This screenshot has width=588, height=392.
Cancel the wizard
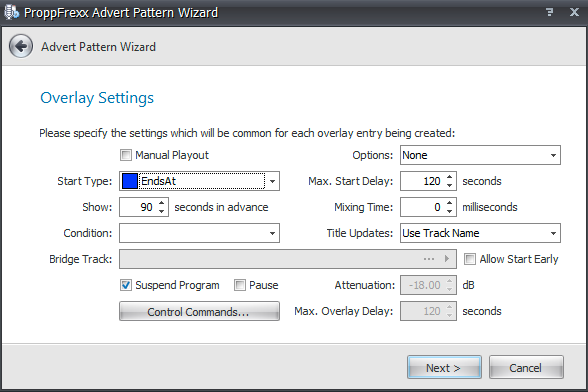[x=526, y=367]
